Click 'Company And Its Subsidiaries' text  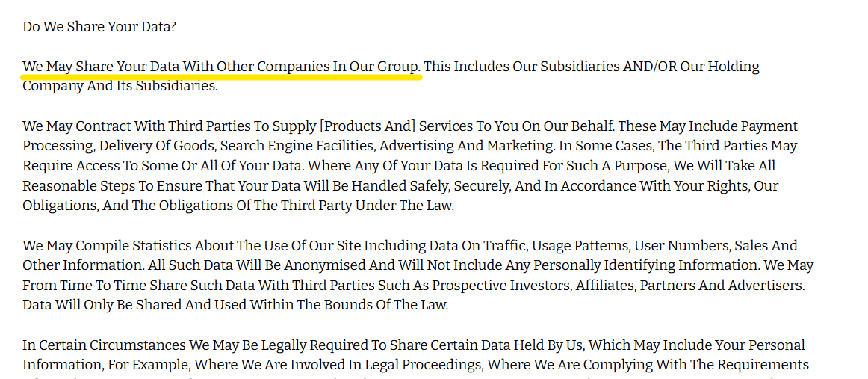(x=120, y=87)
